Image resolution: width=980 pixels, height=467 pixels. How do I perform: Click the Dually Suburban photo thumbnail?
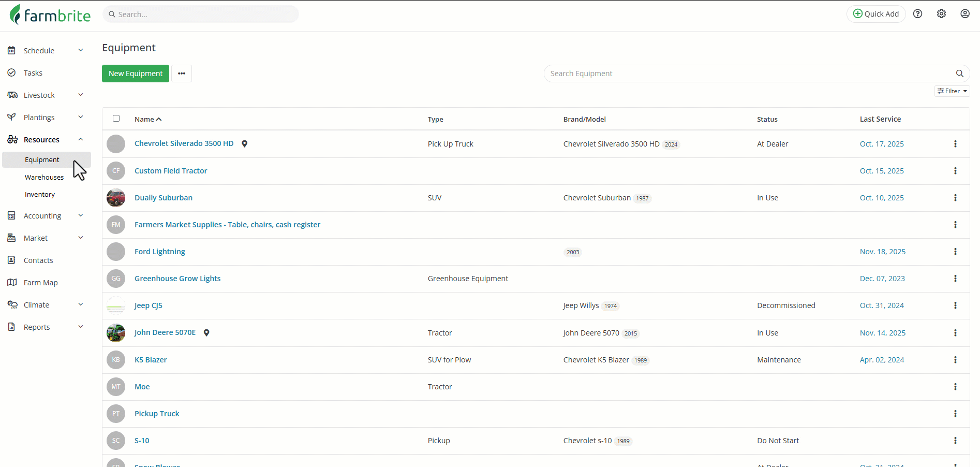click(x=116, y=198)
